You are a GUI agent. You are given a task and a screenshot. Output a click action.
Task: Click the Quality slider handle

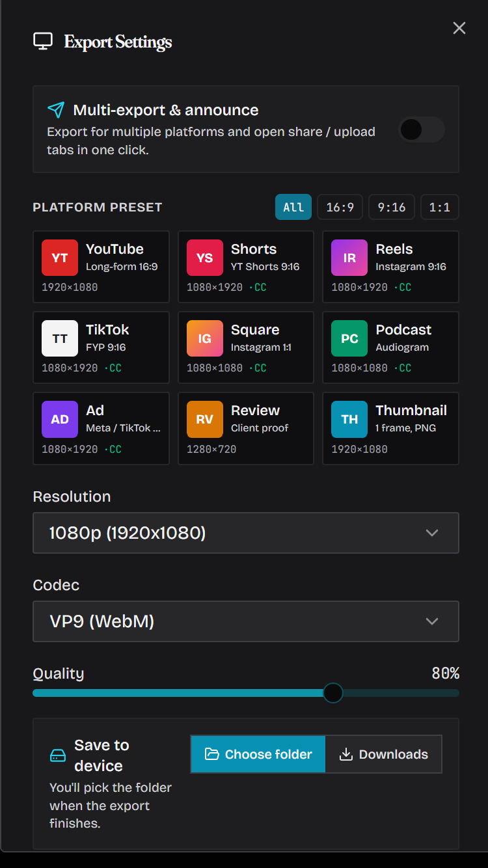pyautogui.click(x=333, y=693)
